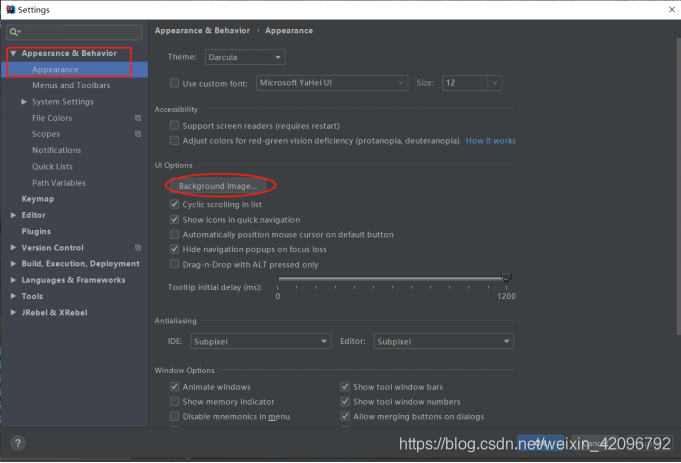Close the Settings window
This screenshot has height=463, width=681.
tap(671, 10)
